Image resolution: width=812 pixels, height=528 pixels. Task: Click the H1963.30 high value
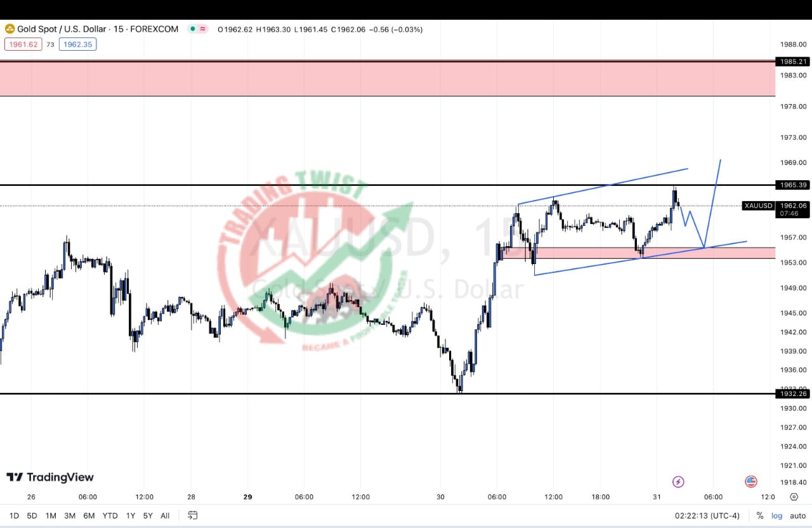(x=273, y=29)
